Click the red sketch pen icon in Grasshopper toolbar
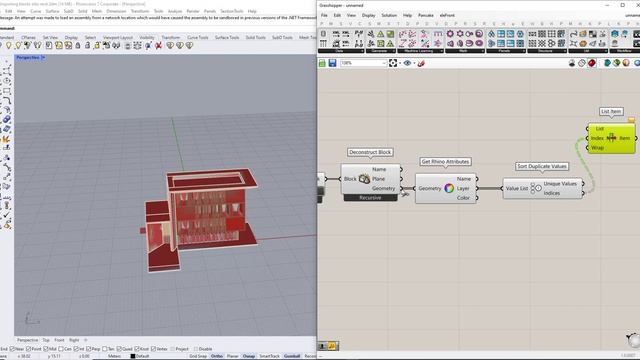Viewport: 640px width, 360px height. pyautogui.click(x=421, y=63)
